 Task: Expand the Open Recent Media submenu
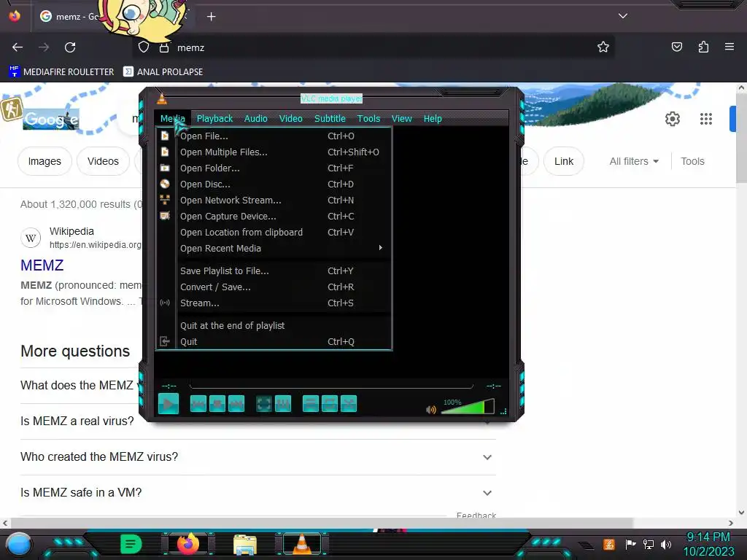(x=274, y=248)
